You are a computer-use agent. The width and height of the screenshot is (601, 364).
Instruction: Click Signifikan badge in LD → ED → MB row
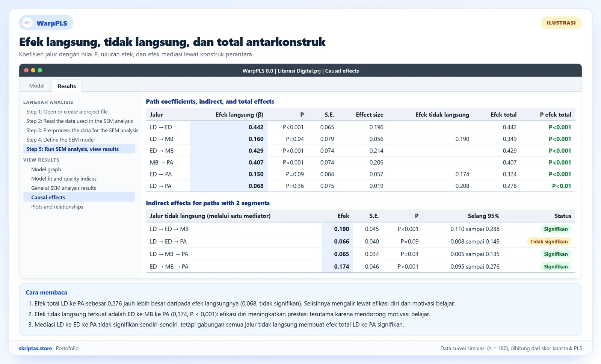tap(556, 229)
